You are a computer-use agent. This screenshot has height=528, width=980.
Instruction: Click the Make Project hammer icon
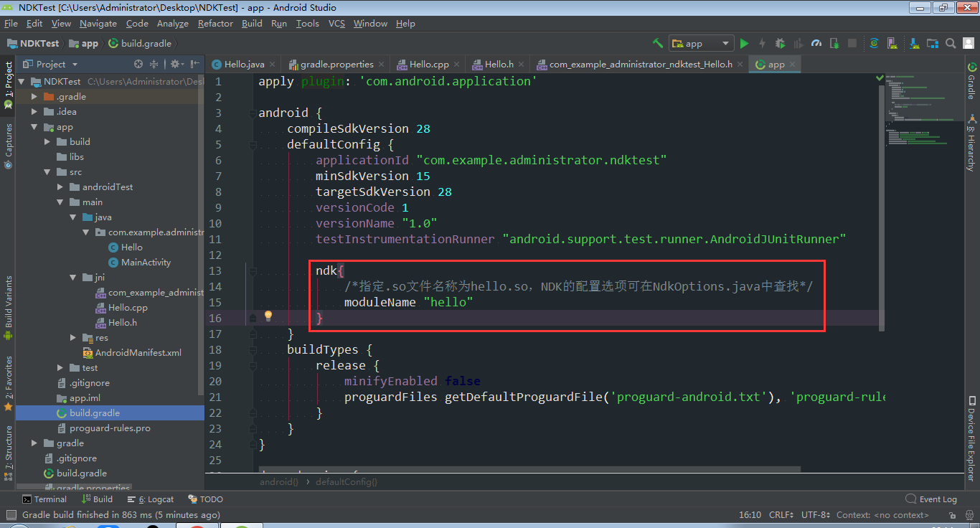658,43
